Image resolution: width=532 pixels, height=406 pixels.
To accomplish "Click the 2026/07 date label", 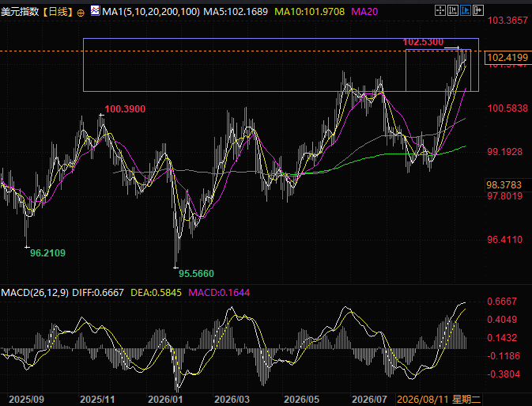I will tap(369, 400).
